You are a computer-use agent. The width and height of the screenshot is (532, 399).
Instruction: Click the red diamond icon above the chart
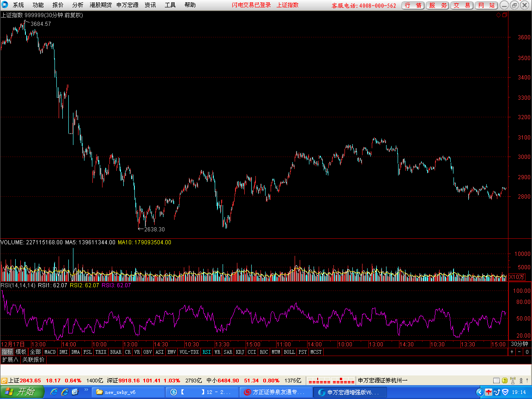point(498,15)
